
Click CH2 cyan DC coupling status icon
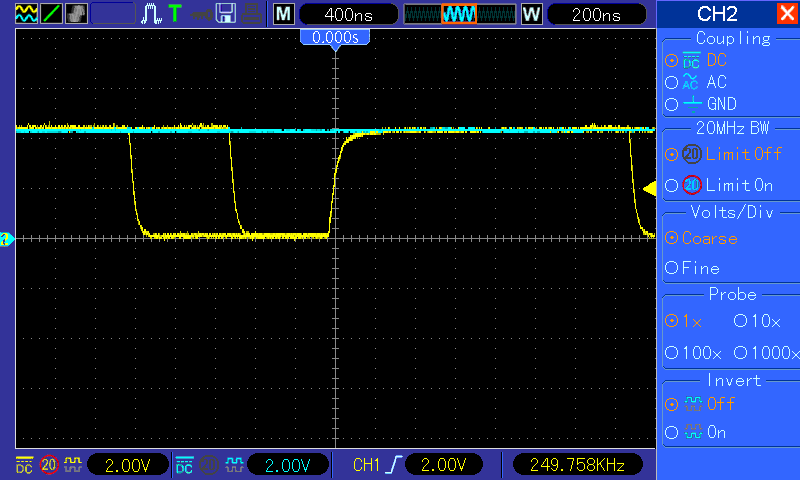pos(184,465)
